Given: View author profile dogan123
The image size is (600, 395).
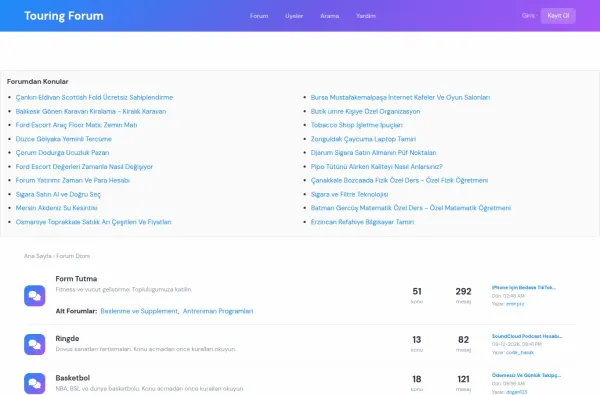Looking at the screenshot, I should (516, 392).
